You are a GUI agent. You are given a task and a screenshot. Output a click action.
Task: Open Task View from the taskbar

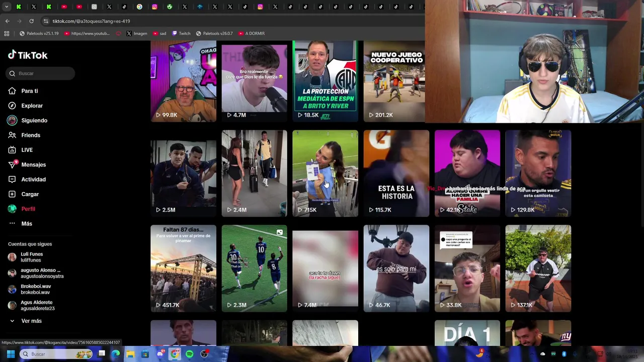102,354
